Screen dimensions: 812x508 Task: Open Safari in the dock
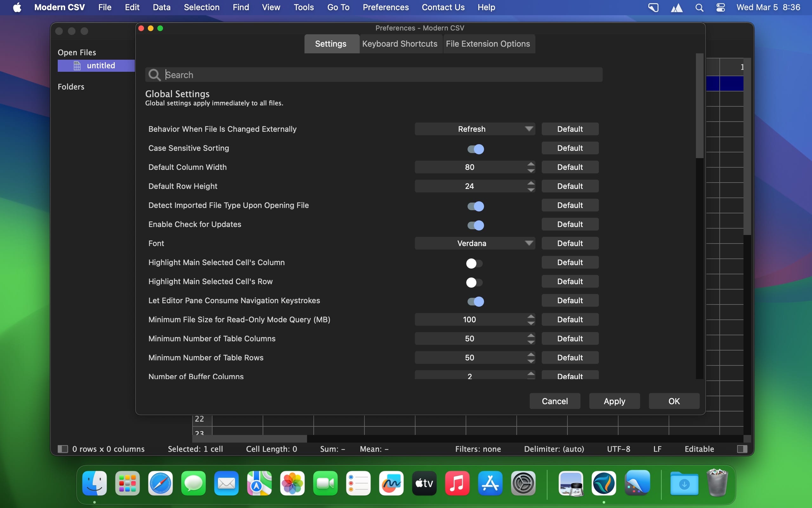(160, 483)
